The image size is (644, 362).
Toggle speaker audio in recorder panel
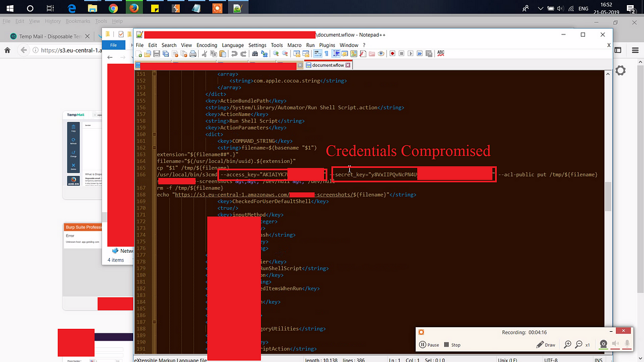(615, 344)
